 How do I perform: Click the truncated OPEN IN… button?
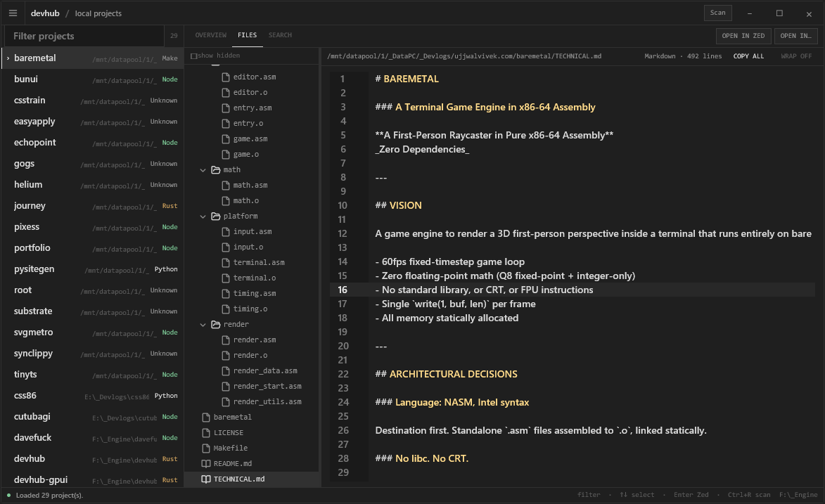coord(795,36)
